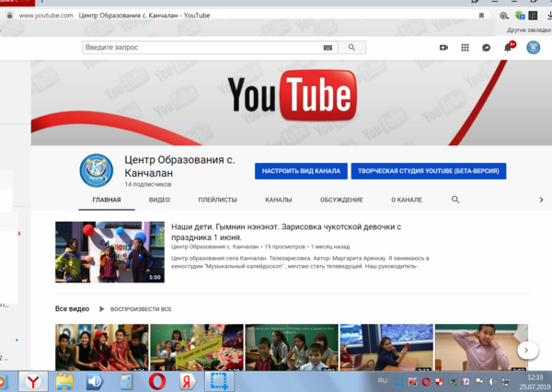Image resolution: width=552 pixels, height=392 pixels.
Task: Open the account avatar menu in header
Action: click(533, 48)
